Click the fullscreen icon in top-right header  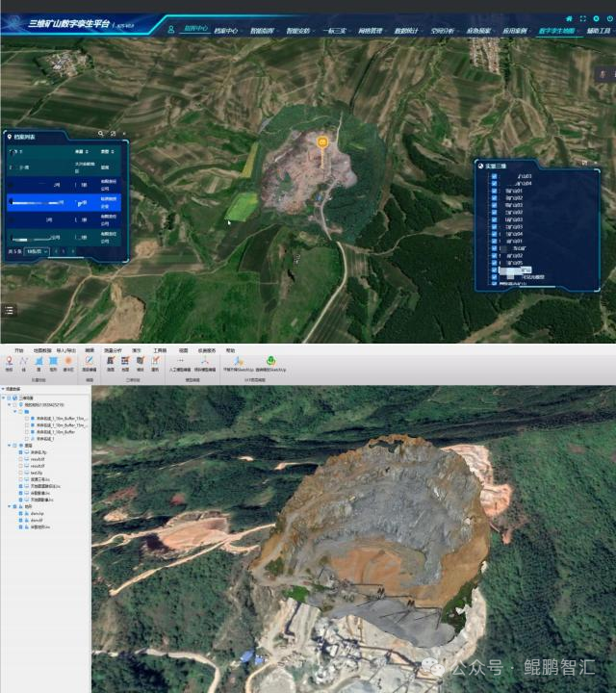click(582, 18)
